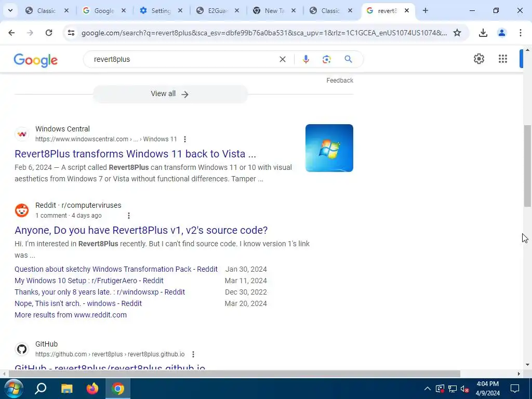Click the vertical scrollbar thumb
Image resolution: width=532 pixels, height=399 pixels.
pos(527,166)
